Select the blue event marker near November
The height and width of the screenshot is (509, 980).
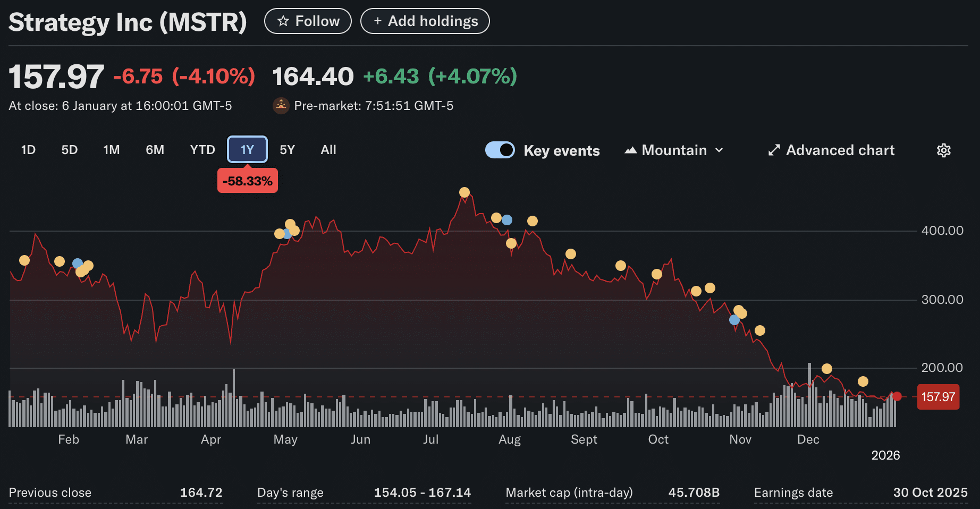734,319
